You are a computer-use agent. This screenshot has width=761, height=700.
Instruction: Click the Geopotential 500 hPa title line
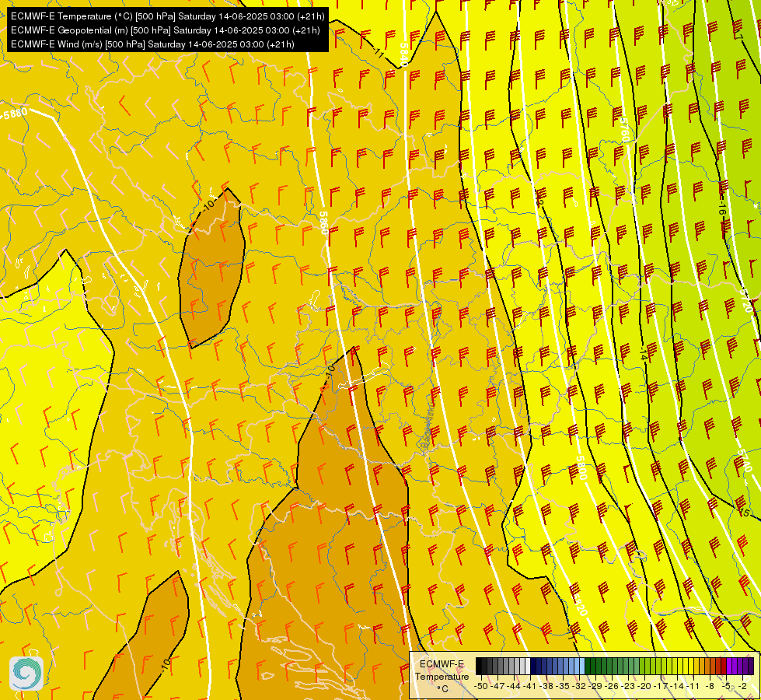(x=165, y=30)
